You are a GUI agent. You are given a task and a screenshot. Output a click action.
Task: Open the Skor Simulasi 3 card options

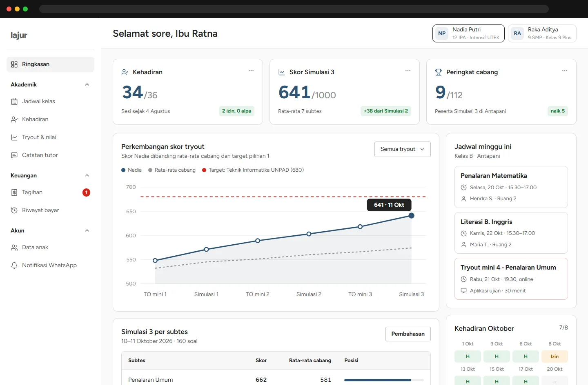point(408,71)
